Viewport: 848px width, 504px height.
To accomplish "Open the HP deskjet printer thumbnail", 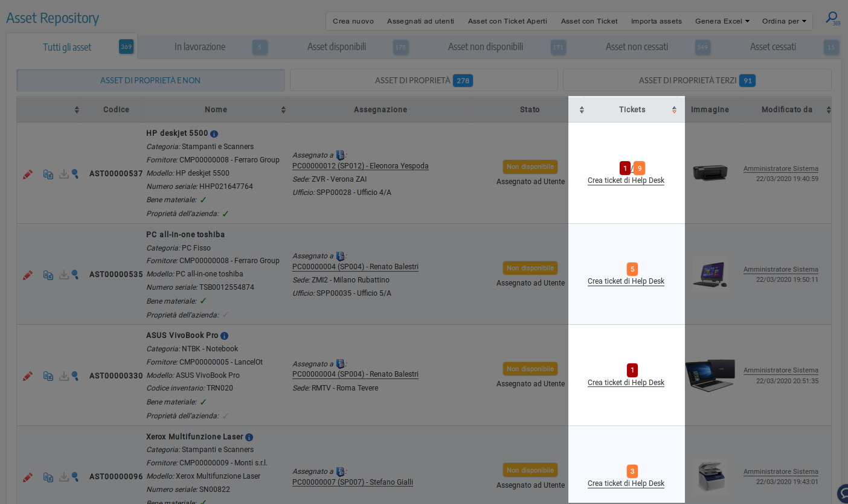I will click(710, 173).
